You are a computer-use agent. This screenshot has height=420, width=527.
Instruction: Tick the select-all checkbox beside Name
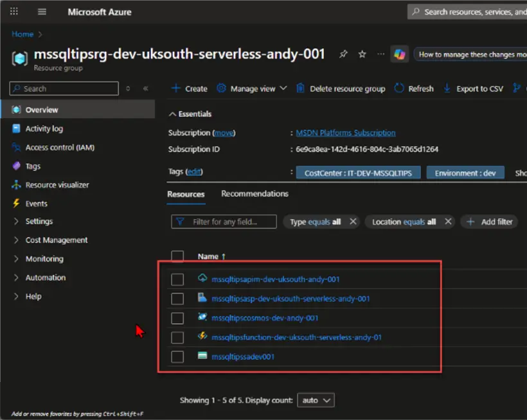pyautogui.click(x=177, y=256)
